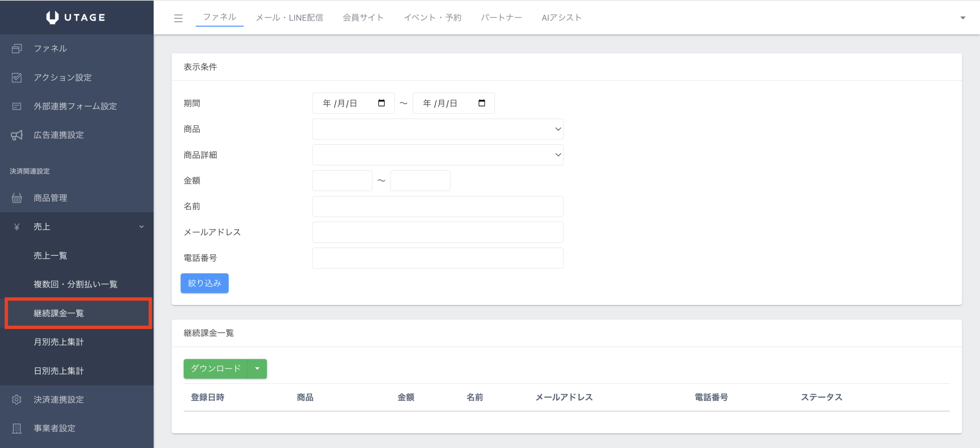Open ファネル funnel icon in sidebar
Viewport: 980px width, 448px height.
(x=16, y=49)
